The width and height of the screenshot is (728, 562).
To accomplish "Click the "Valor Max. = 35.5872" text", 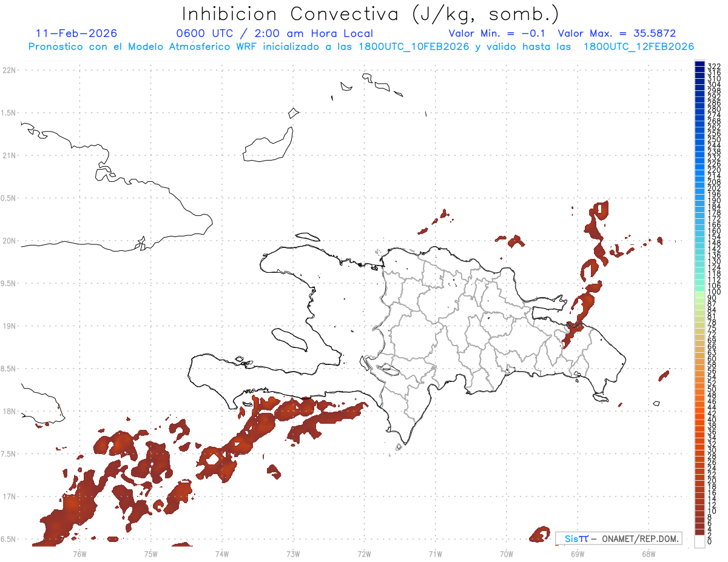I will pos(617,33).
